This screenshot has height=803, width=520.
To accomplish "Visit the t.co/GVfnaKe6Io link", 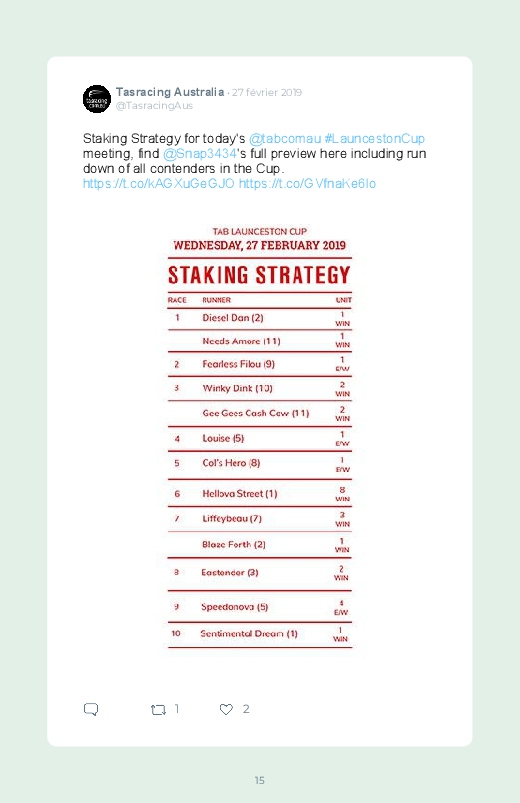I will click(x=307, y=183).
